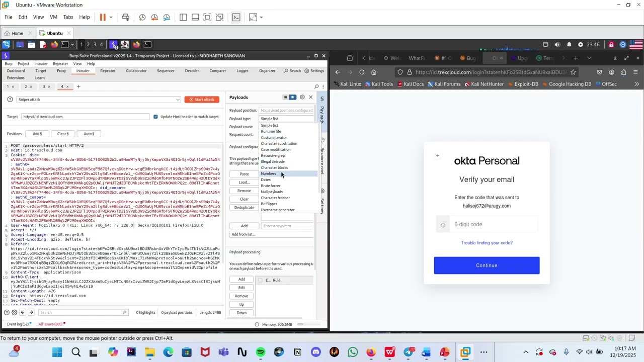Open the Repeater tab in Burp
This screenshot has height=362, width=644.
tap(108, 71)
